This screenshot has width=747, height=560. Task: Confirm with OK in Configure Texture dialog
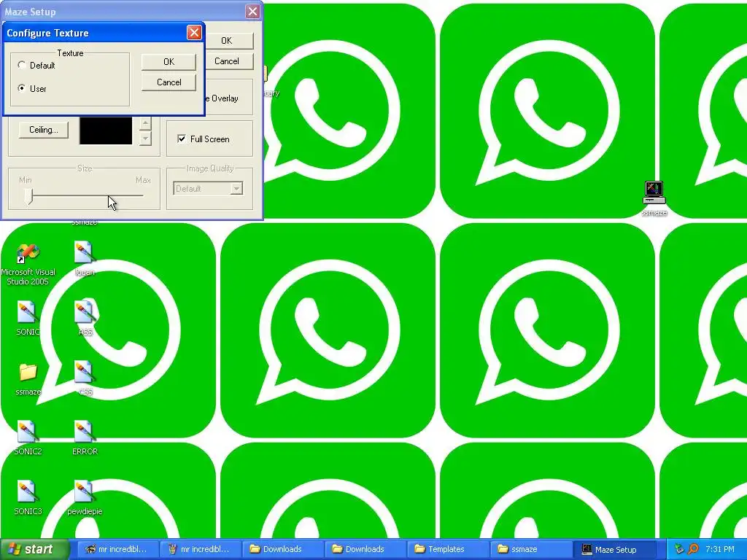(169, 62)
